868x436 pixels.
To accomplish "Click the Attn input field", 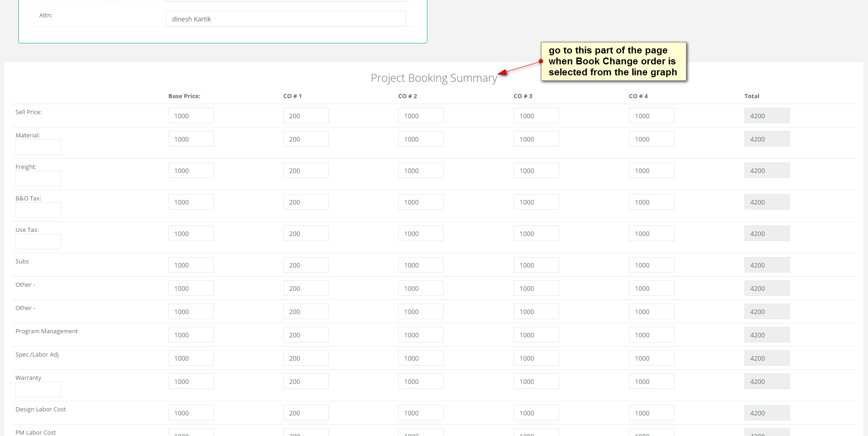I will [286, 19].
